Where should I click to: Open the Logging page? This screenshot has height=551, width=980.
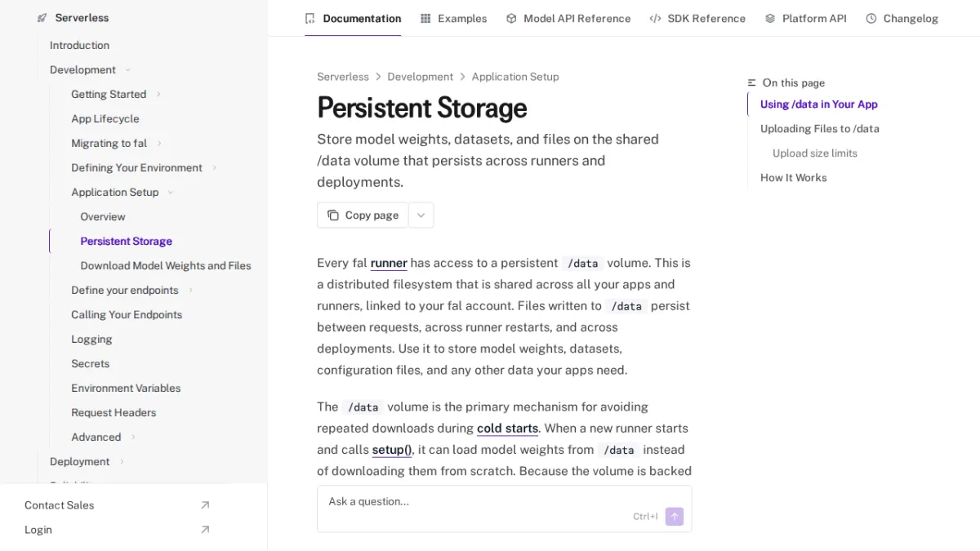pyautogui.click(x=91, y=340)
